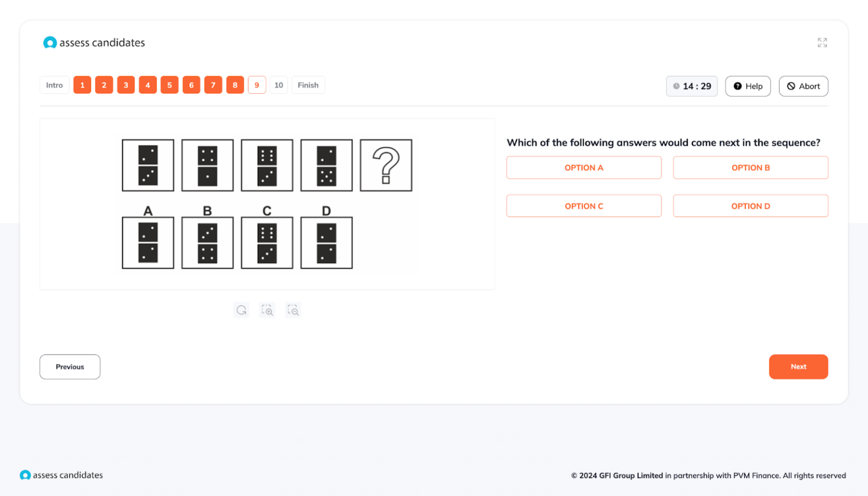868x496 pixels.
Task: Jump to the Intro tab
Action: coord(54,85)
